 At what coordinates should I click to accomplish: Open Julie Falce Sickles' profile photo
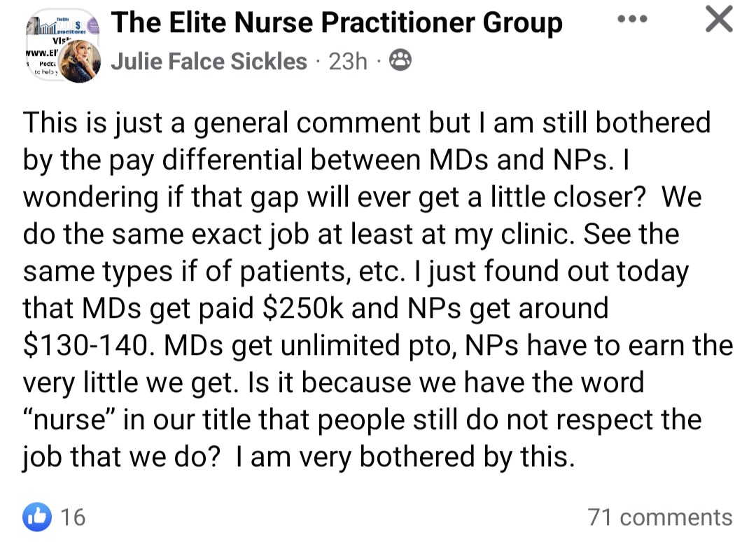pyautogui.click(x=79, y=61)
